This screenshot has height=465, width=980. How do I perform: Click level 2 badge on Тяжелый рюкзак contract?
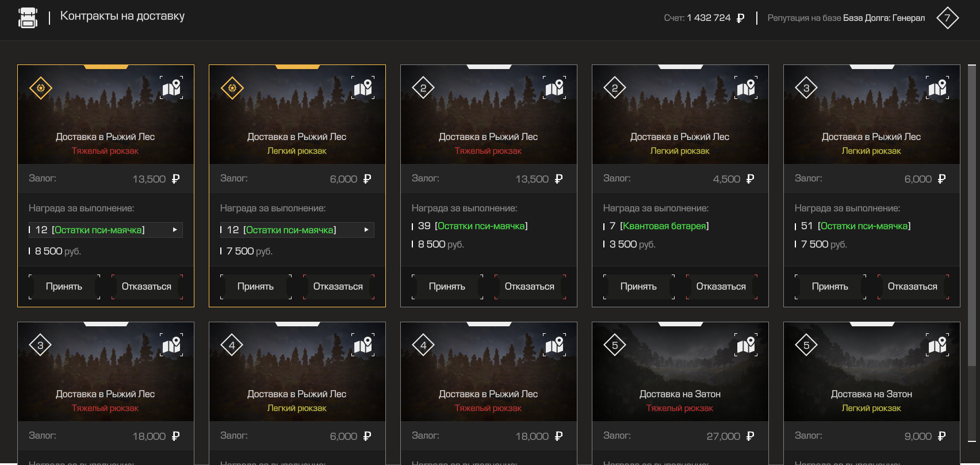tap(423, 88)
